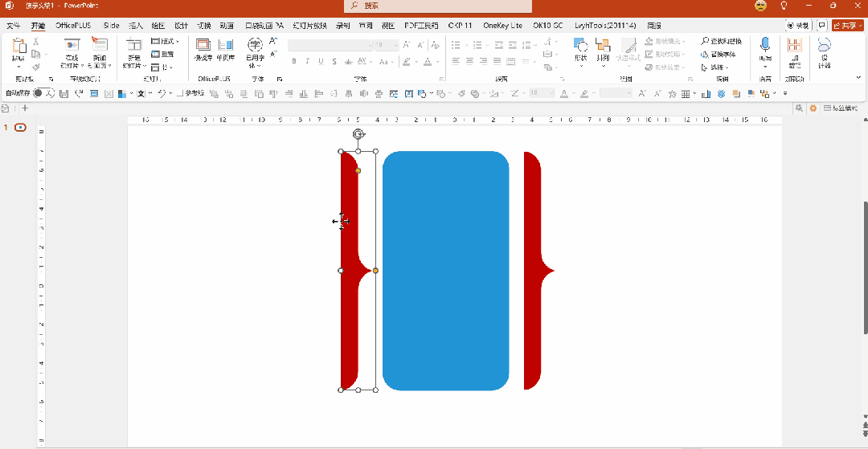Click the Arrange objects icon
This screenshot has width=868, height=449.
coord(603,45)
